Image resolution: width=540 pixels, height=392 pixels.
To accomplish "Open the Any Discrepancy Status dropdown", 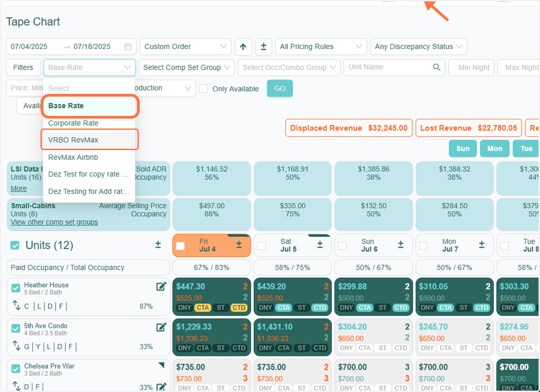I will tap(418, 47).
